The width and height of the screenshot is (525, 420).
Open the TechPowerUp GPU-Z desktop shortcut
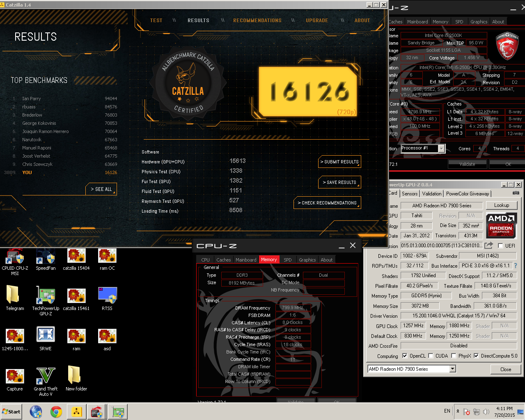(x=46, y=301)
